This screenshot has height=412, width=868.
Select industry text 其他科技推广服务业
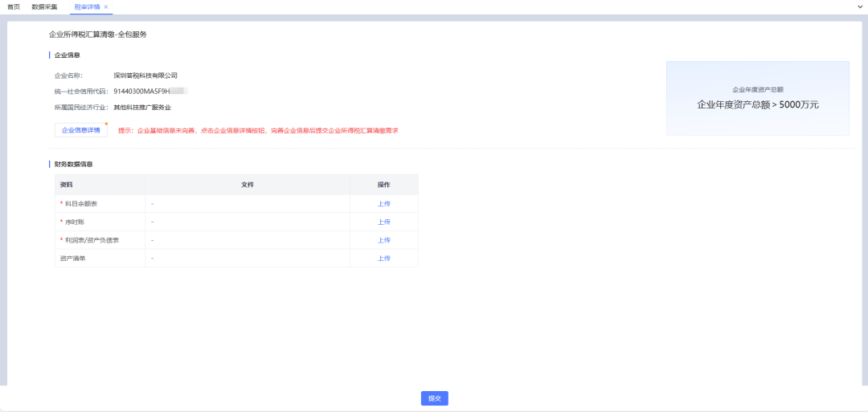[x=142, y=108]
